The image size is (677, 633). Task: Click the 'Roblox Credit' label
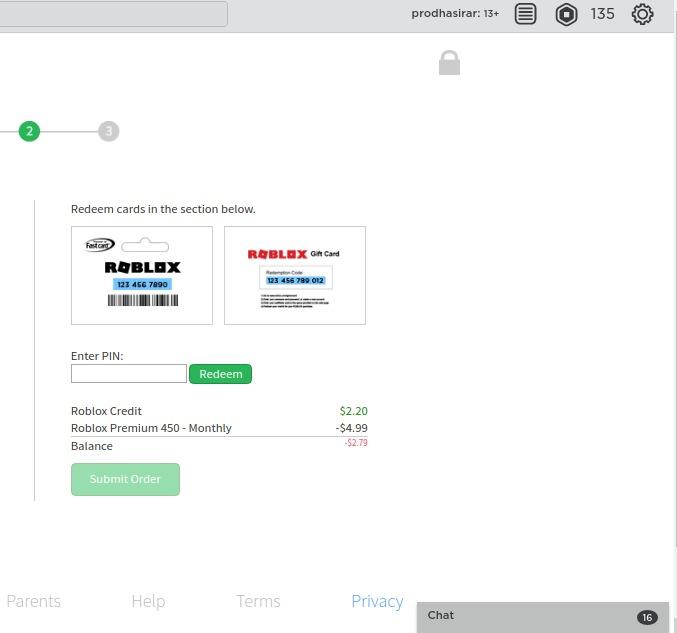pos(106,411)
